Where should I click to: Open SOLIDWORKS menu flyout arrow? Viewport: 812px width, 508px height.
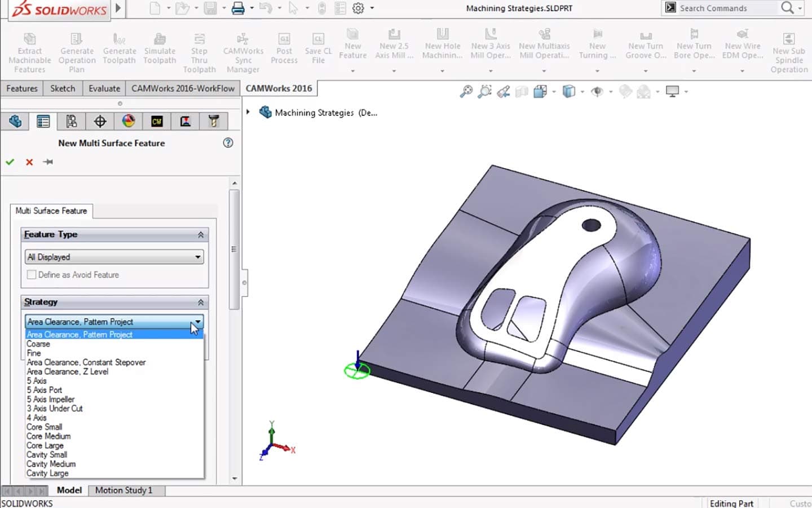pyautogui.click(x=118, y=8)
